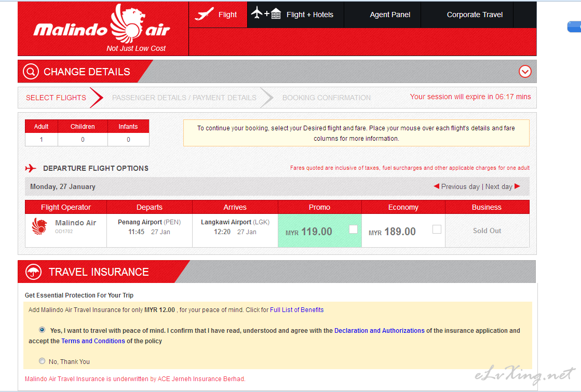Click the Economy column header
This screenshot has height=392, width=581.
click(403, 207)
